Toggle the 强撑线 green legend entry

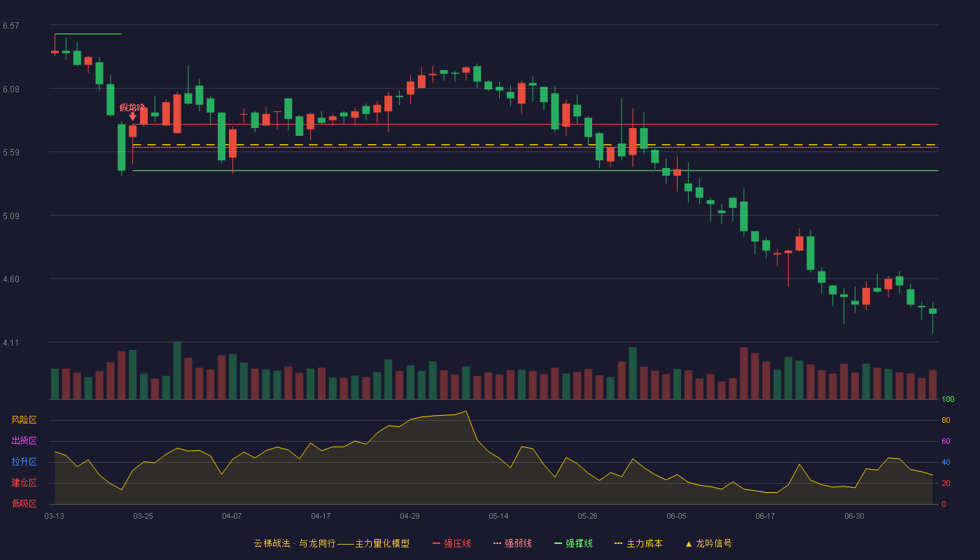tap(573, 543)
